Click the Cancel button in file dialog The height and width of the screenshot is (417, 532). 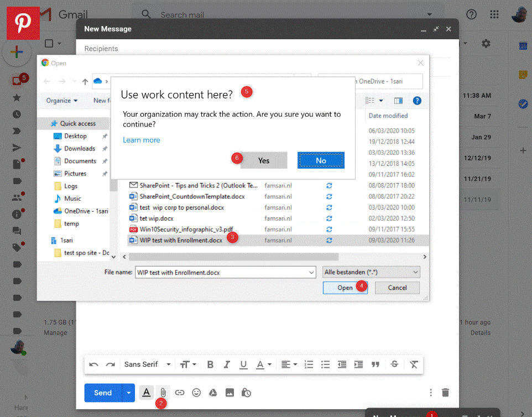tap(397, 288)
